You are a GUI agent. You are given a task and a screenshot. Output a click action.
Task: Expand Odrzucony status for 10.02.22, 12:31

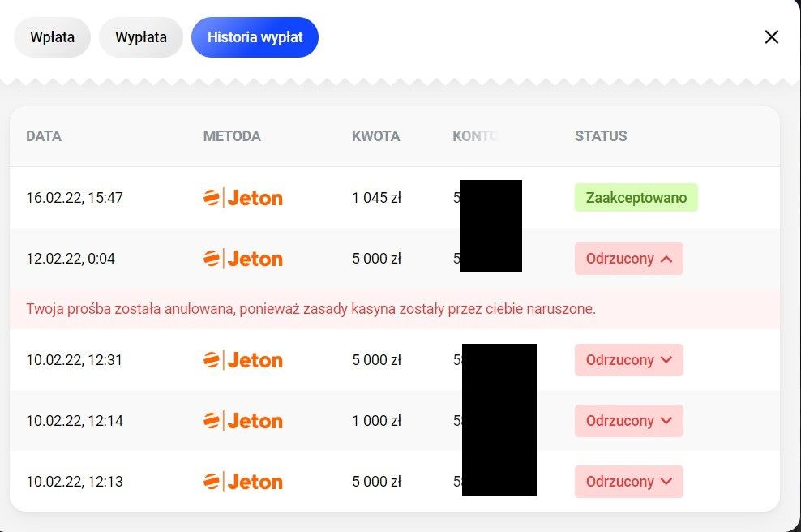pyautogui.click(x=629, y=360)
